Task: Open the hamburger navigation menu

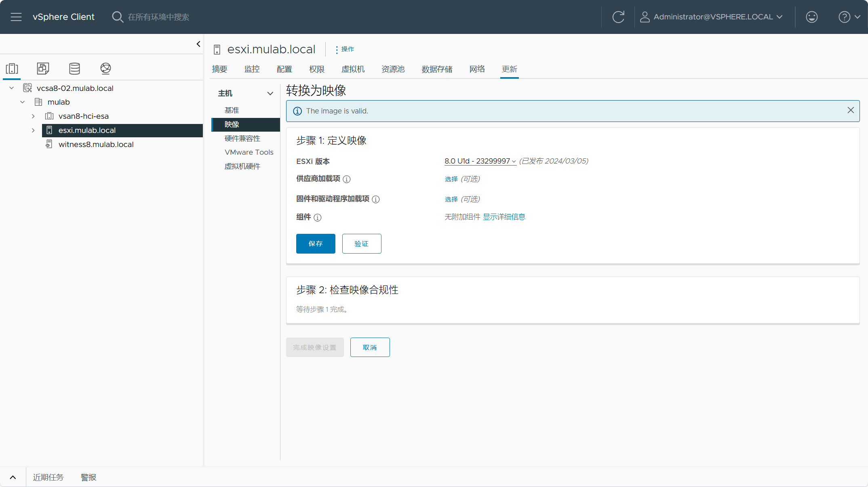Action: [x=16, y=17]
